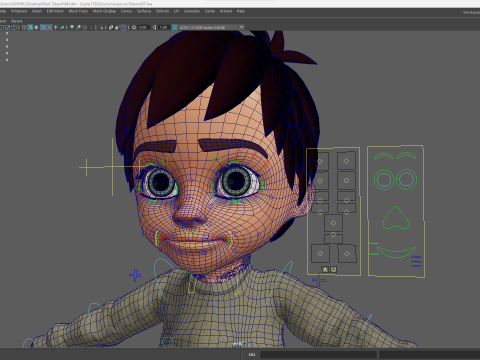Select the left eyebrow curve in face picker
This screenshot has width=480, height=360.
coord(384,156)
